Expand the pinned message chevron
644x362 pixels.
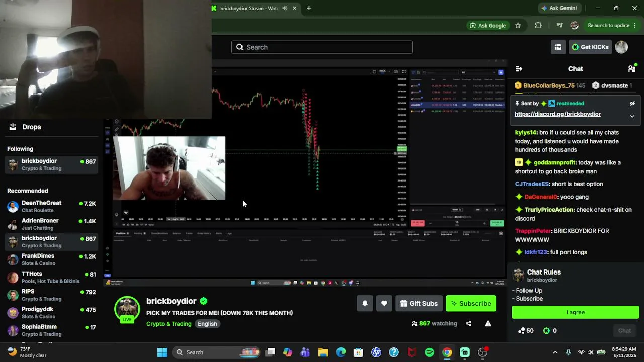pos(632,116)
